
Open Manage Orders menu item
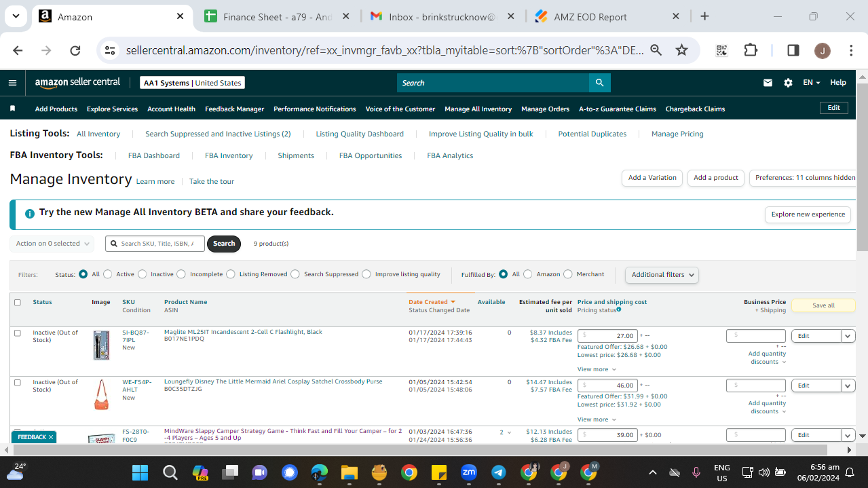coord(545,109)
